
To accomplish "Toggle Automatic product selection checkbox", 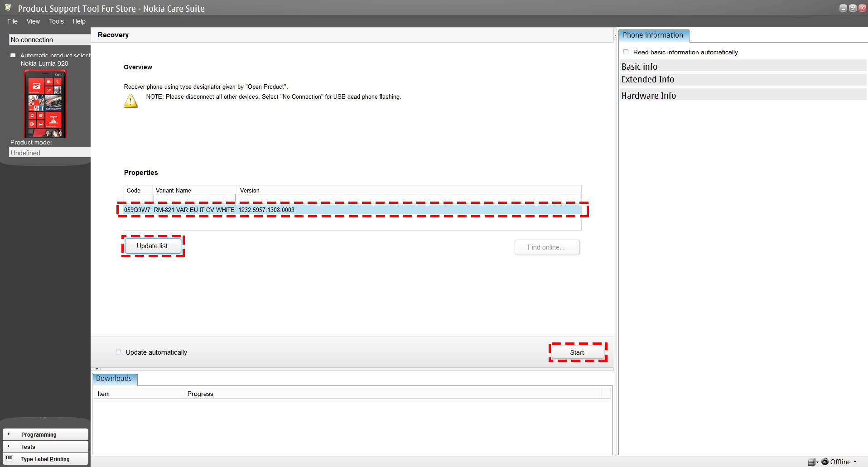I will pyautogui.click(x=13, y=56).
